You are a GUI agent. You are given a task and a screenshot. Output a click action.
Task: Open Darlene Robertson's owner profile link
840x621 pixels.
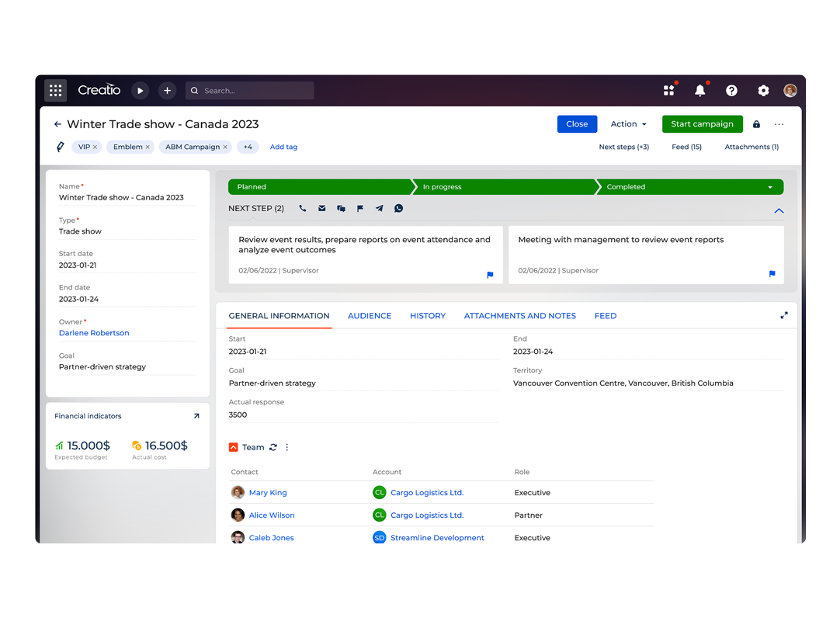pos(93,332)
